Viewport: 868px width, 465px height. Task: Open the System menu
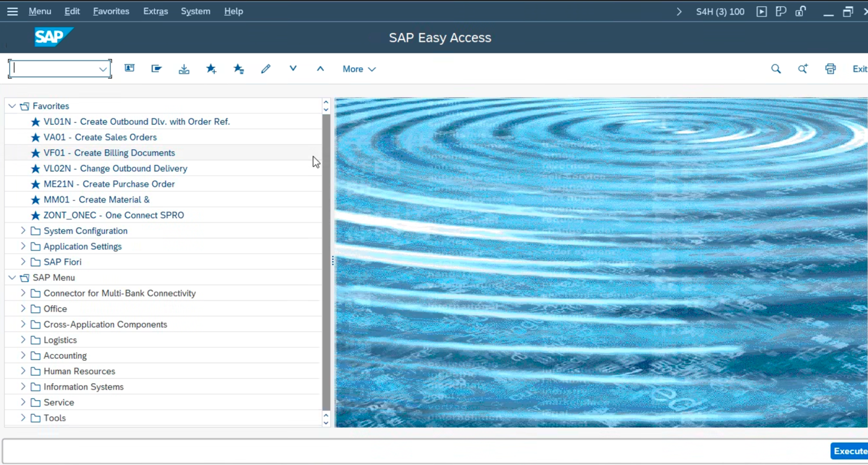click(x=195, y=12)
